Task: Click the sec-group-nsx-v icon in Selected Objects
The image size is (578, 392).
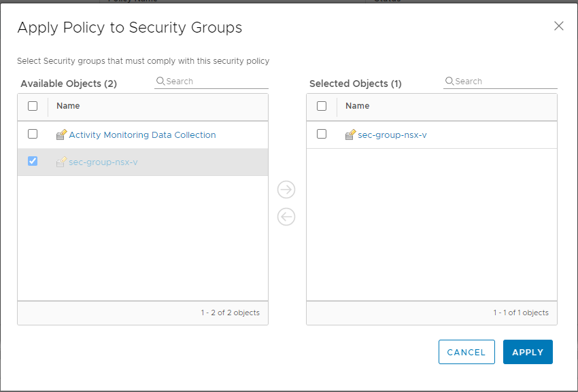Action: point(351,135)
